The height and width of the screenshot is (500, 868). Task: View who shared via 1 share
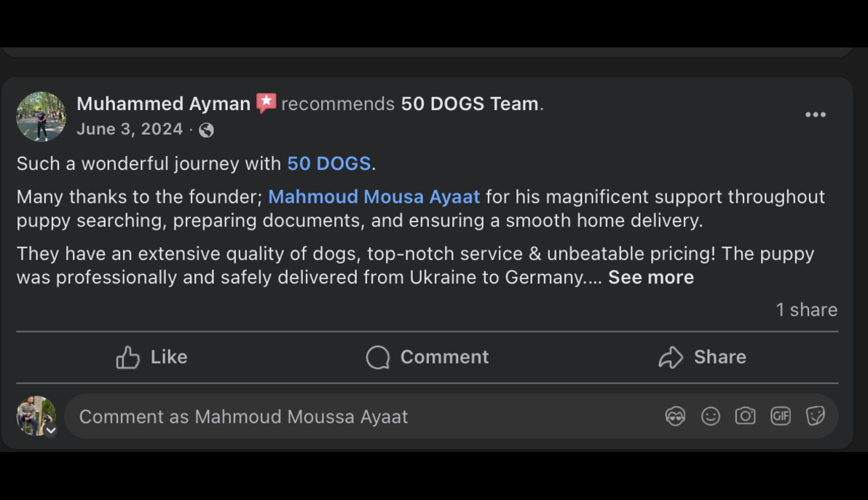coord(806,310)
